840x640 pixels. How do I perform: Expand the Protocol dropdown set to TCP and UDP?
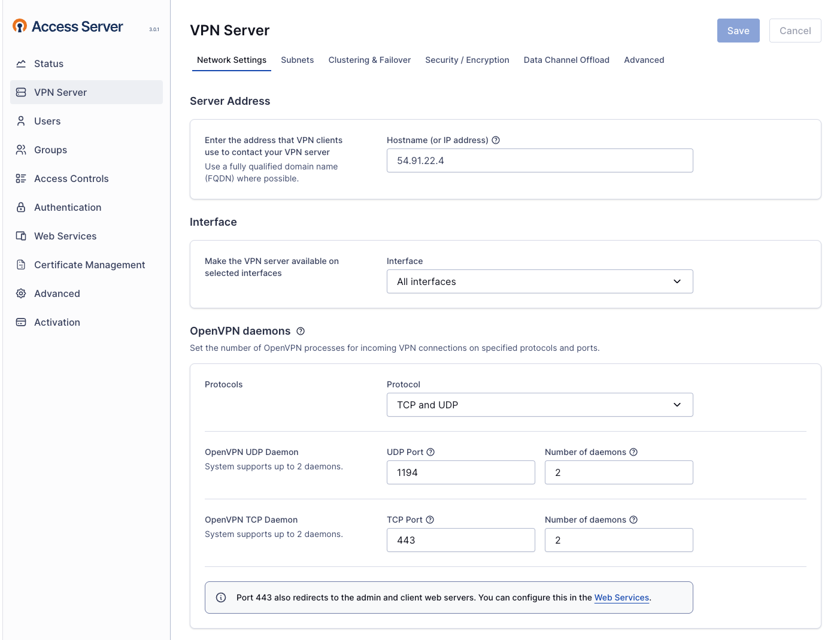[539, 405]
